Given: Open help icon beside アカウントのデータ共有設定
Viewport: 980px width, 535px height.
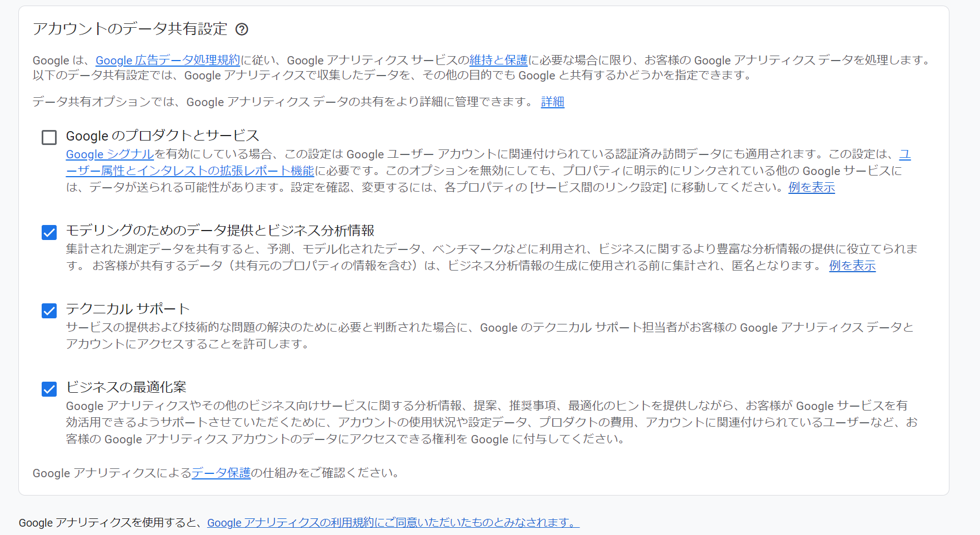Looking at the screenshot, I should click(x=242, y=29).
